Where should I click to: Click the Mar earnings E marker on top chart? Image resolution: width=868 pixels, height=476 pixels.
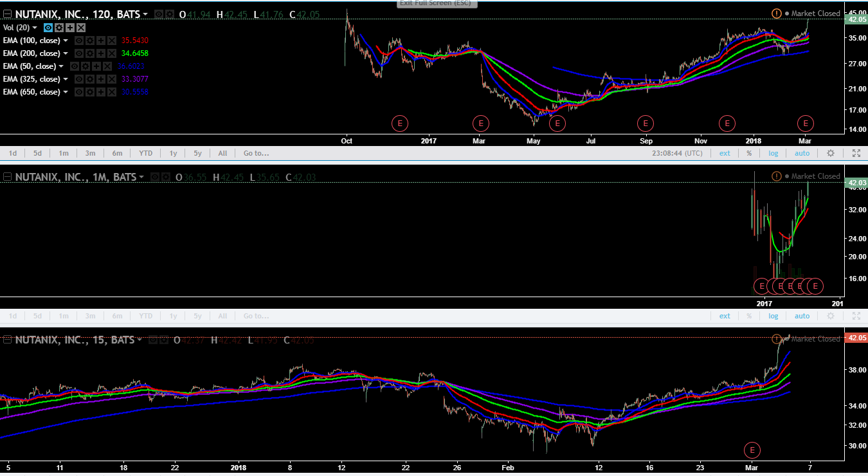[x=480, y=123]
